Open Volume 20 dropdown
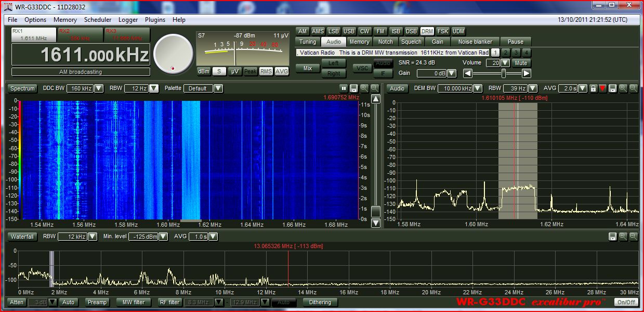 point(505,63)
